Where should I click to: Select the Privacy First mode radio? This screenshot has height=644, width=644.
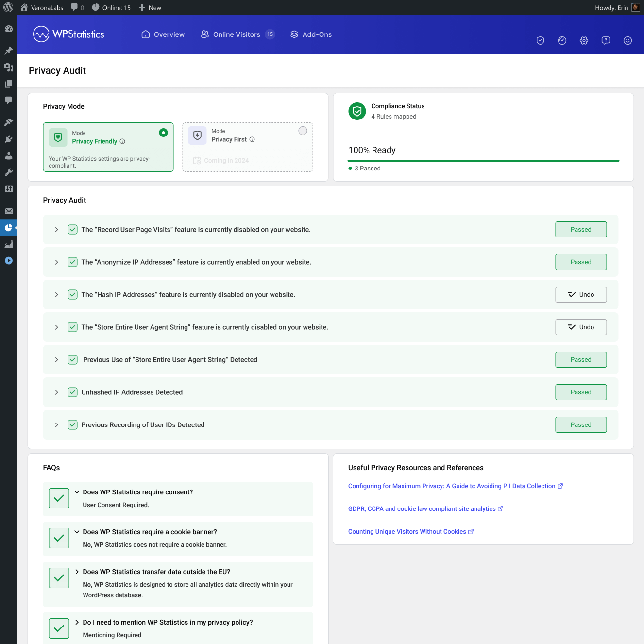[x=303, y=131]
